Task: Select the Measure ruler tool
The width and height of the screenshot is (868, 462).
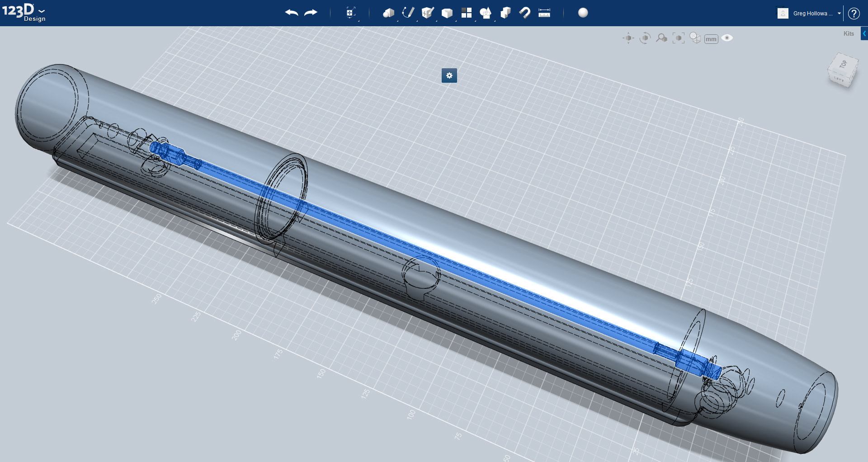Action: 544,13
